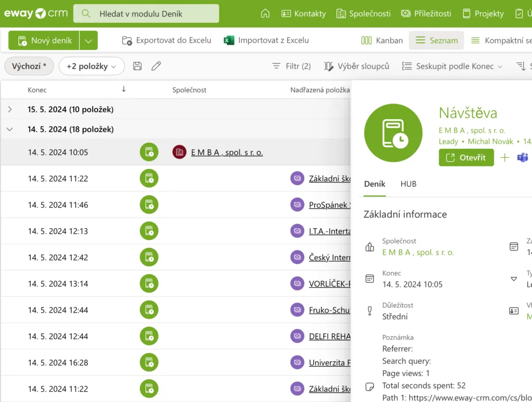This screenshot has height=402, width=532.
Task: Click the calendar icon beside the Konec field
Action: pyautogui.click(x=369, y=279)
